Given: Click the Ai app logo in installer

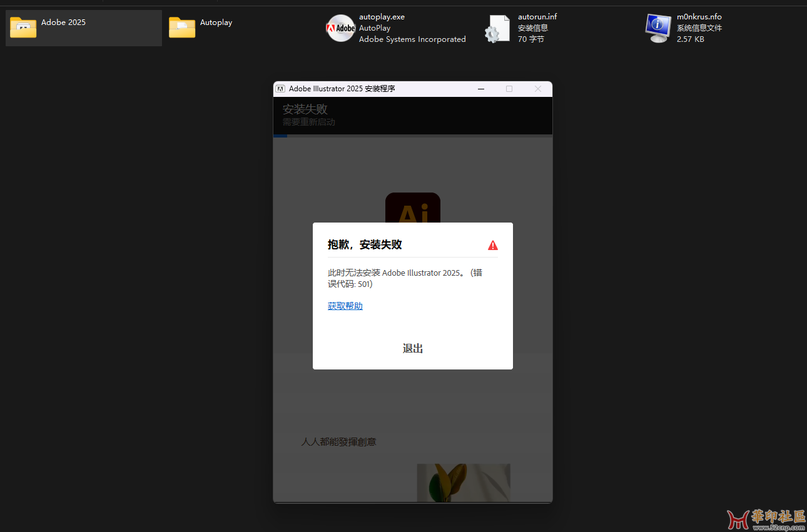Looking at the screenshot, I should pos(413,208).
